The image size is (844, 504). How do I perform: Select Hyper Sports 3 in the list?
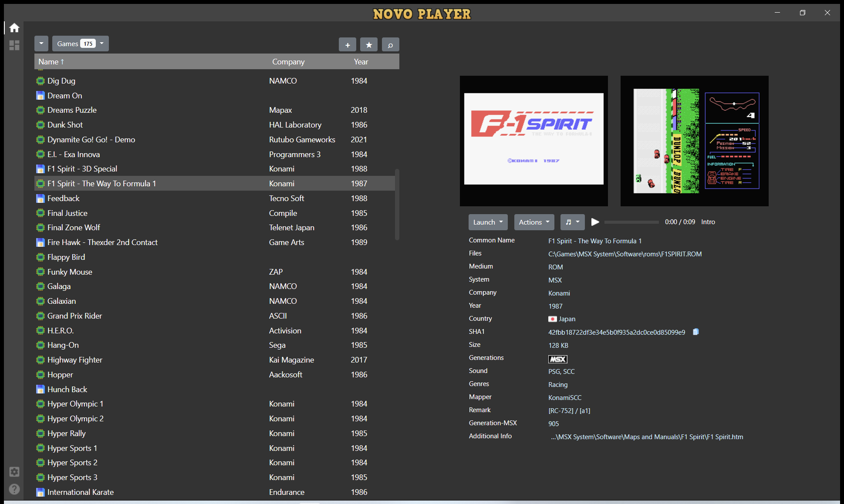[x=215, y=477]
